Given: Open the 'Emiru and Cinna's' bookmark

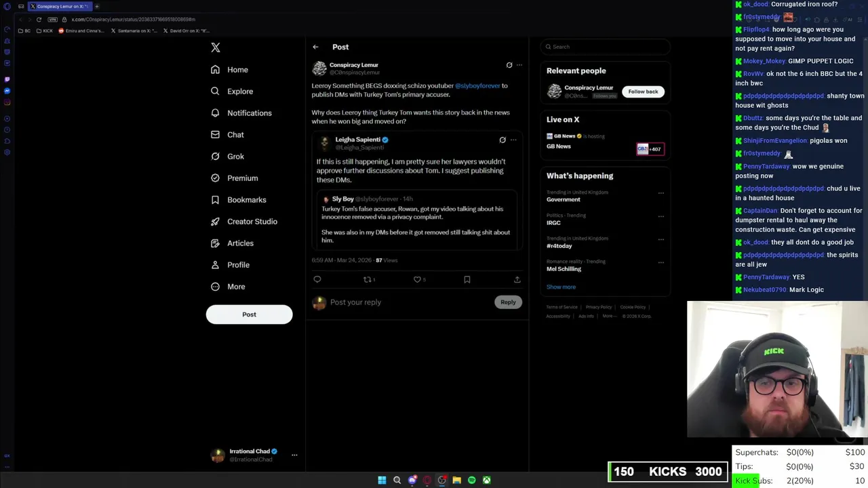Looking at the screenshot, I should click(x=81, y=30).
